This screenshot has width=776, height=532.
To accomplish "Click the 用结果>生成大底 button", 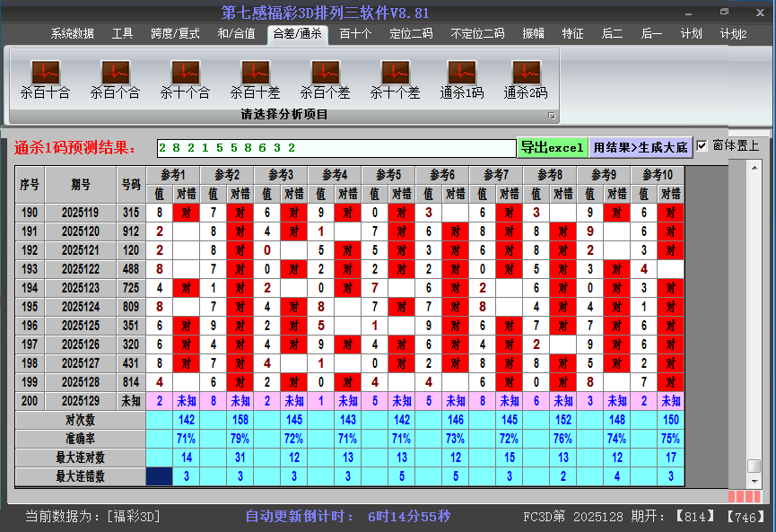I will [641, 147].
